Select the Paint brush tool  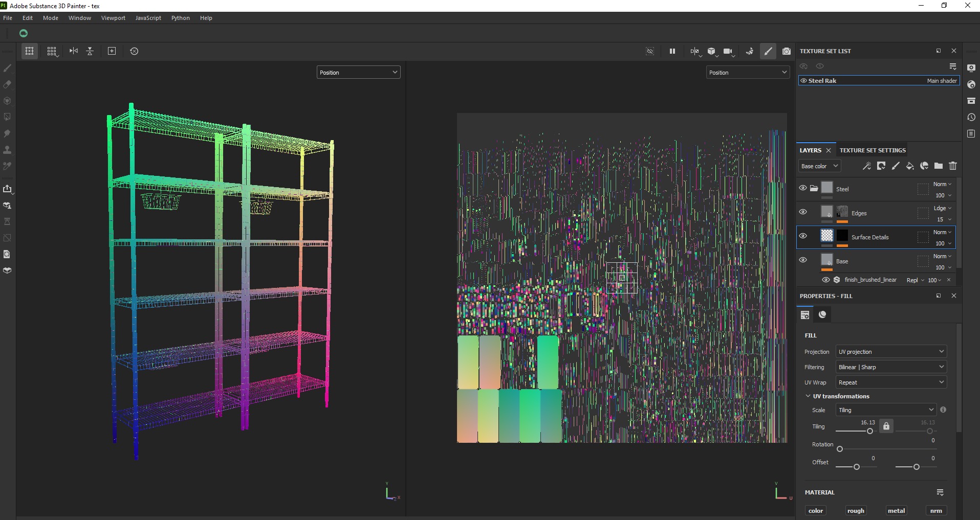click(7, 68)
